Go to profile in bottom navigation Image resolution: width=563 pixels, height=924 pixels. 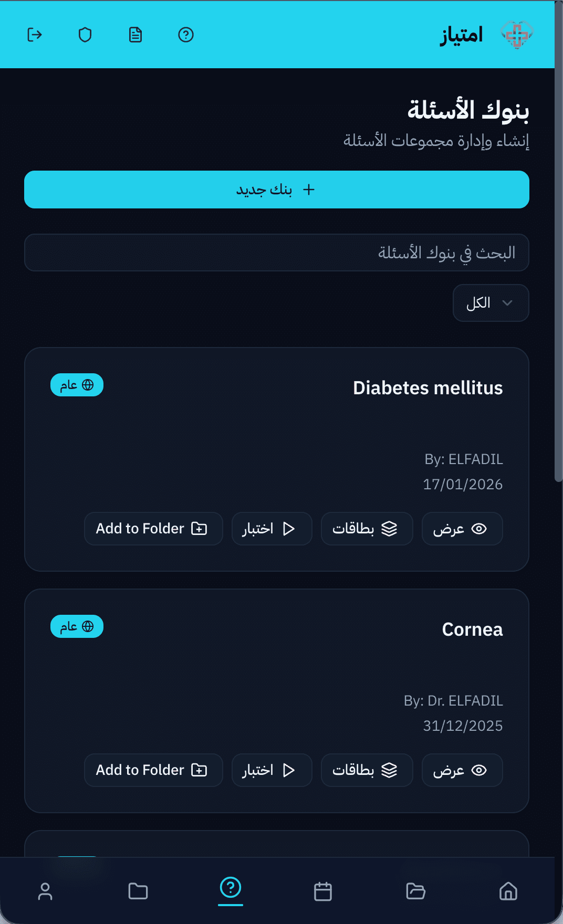click(45, 891)
